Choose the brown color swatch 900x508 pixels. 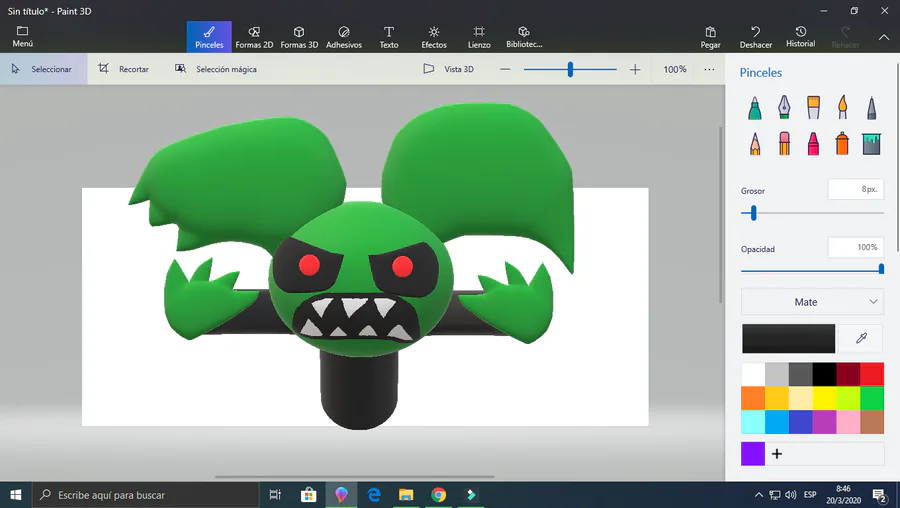pos(872,422)
